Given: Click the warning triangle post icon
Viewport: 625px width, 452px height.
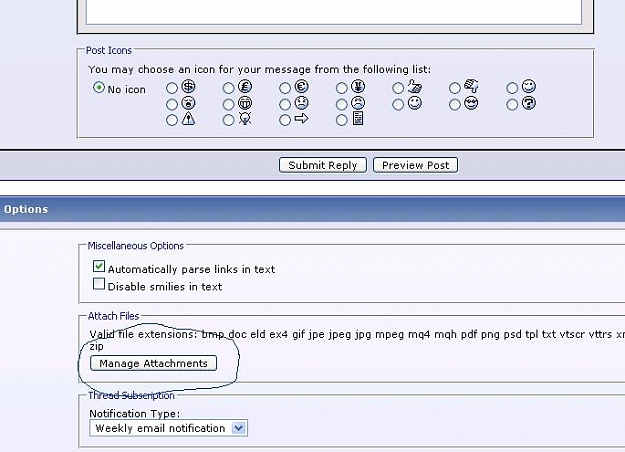Looking at the screenshot, I should click(x=188, y=118).
